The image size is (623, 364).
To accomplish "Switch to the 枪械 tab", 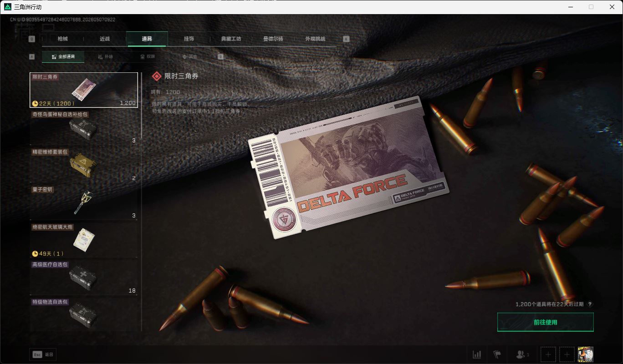I will (x=62, y=39).
